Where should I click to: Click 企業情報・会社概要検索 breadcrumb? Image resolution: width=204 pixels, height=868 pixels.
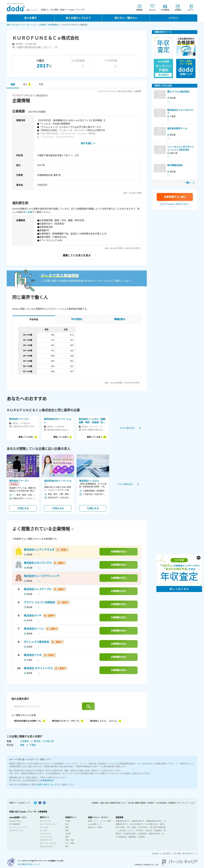[x=48, y=25]
